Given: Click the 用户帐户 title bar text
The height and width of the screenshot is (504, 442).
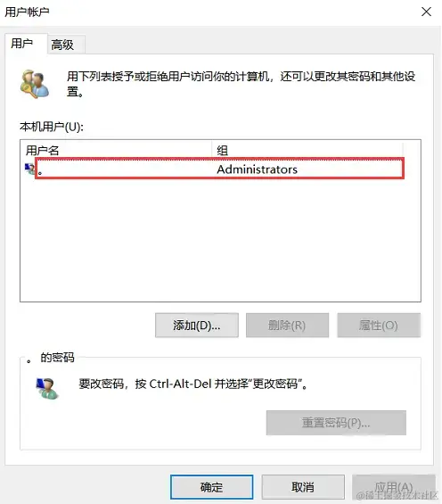Looking at the screenshot, I should pyautogui.click(x=27, y=12).
